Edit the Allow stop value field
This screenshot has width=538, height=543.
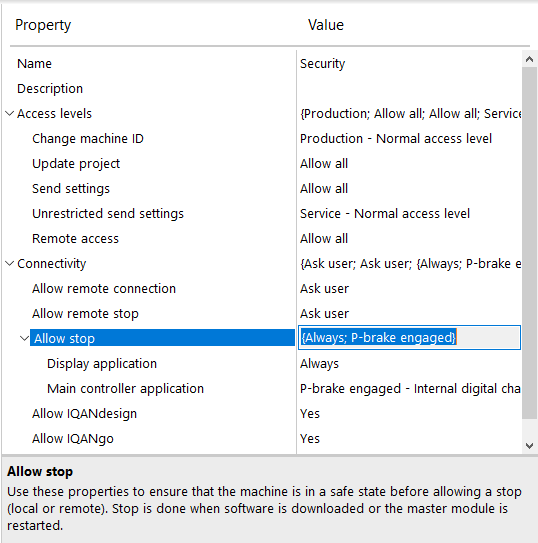pos(409,338)
